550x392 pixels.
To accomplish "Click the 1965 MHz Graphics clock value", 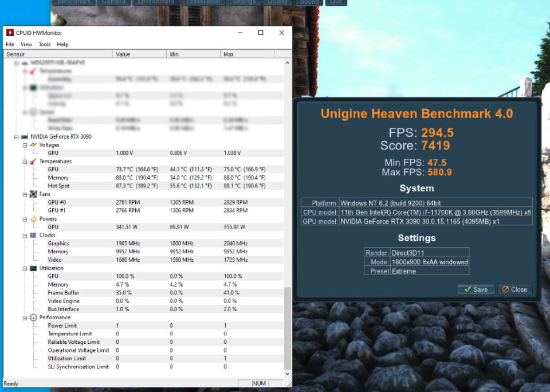I will pos(128,244).
